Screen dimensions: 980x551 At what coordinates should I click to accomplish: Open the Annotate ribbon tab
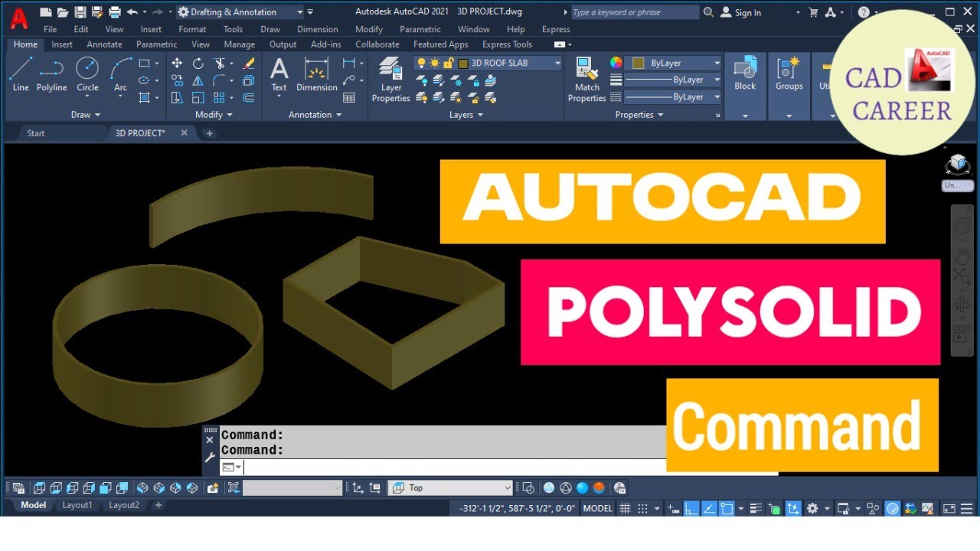pos(104,44)
